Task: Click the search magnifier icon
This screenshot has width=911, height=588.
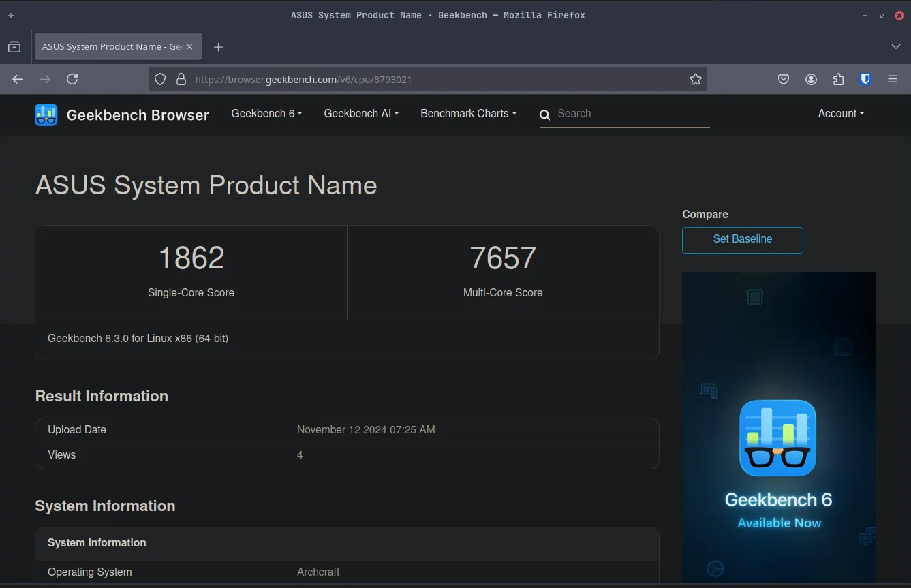Action: pos(544,115)
